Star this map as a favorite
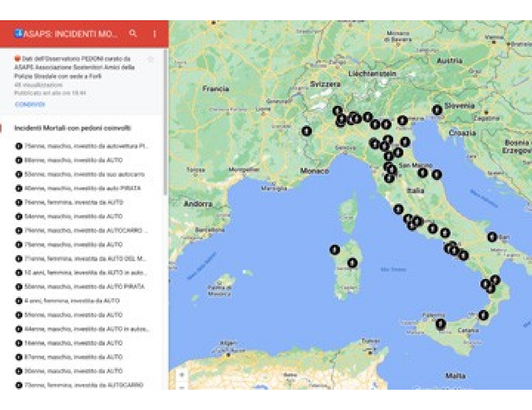Viewport: 532px width, 410px height. coord(151,59)
